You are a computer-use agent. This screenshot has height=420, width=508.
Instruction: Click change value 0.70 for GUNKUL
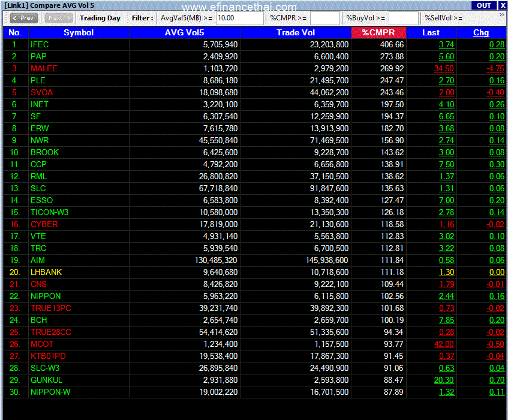497,380
